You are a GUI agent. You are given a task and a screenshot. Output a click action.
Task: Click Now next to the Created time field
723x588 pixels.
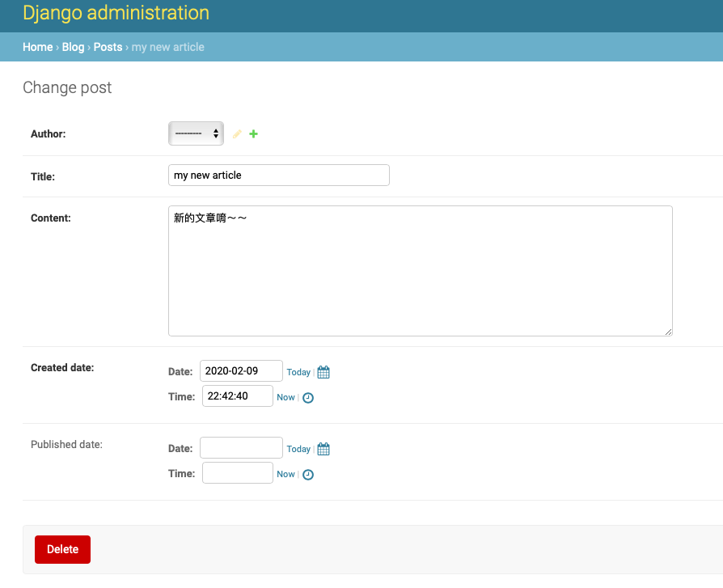(x=285, y=397)
